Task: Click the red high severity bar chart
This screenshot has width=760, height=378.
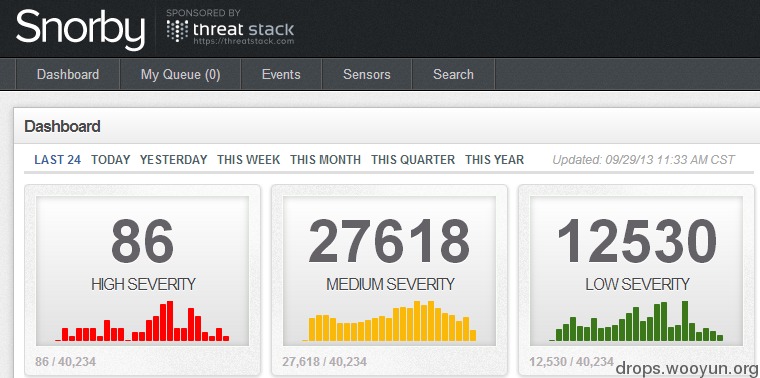Action: pos(142,321)
